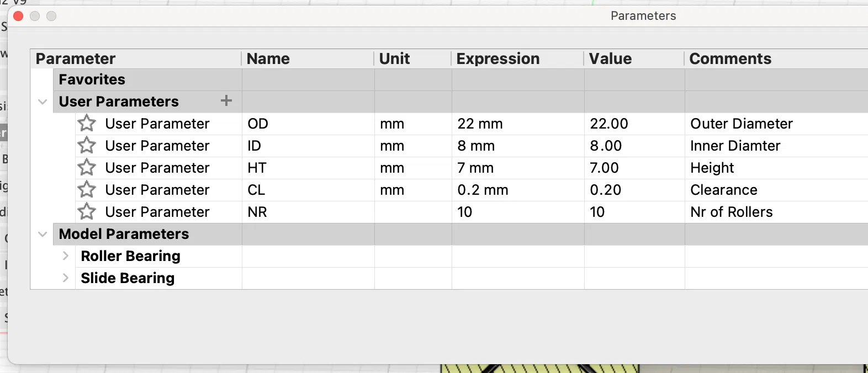Screen dimensions: 868x373
Task: Click the star beside NR parameter
Action: coord(87,211)
